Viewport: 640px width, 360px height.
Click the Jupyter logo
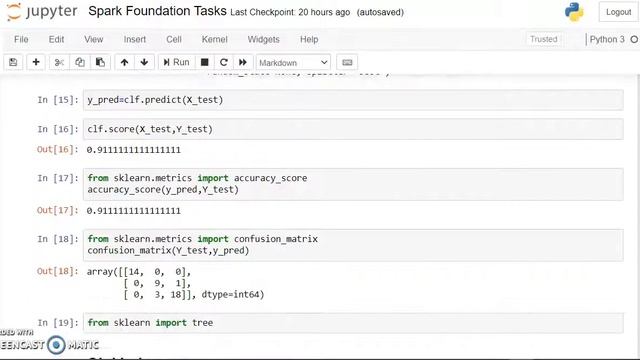tap(42, 11)
